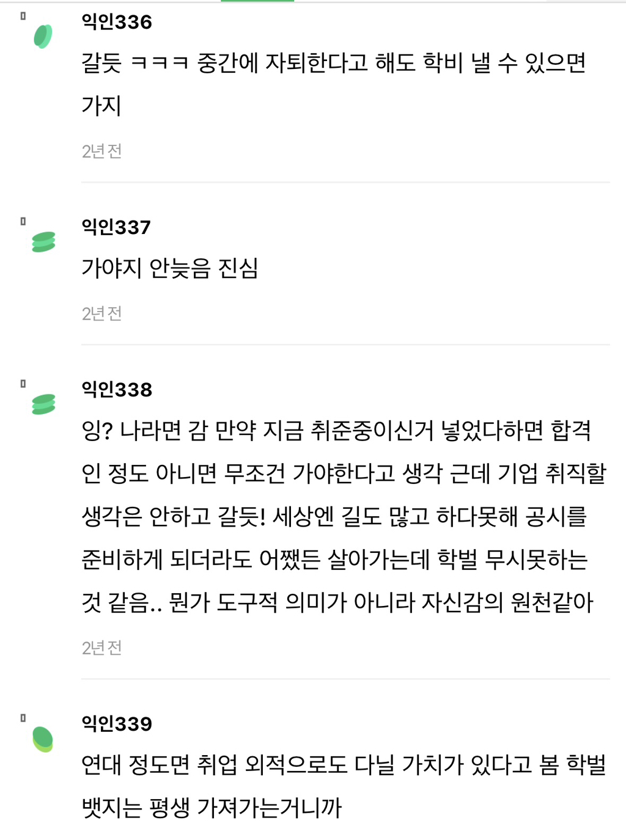Click small marker icon beside 익인336's avatar
The image size is (626, 840).
[x=23, y=16]
